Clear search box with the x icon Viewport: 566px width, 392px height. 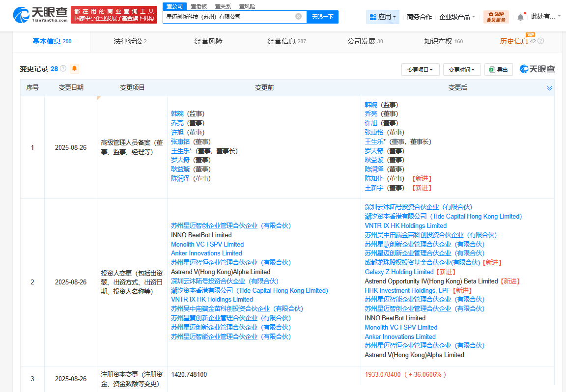(298, 16)
